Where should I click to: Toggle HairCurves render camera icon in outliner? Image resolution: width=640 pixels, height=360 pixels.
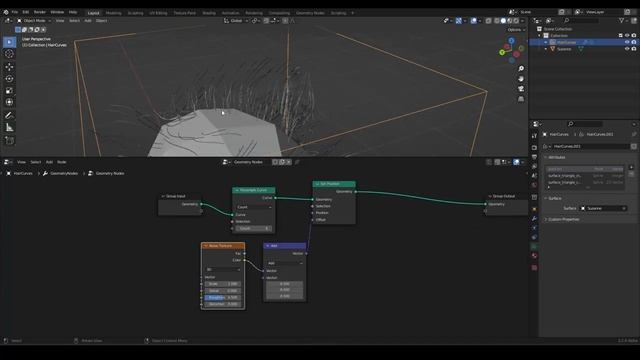tap(634, 42)
